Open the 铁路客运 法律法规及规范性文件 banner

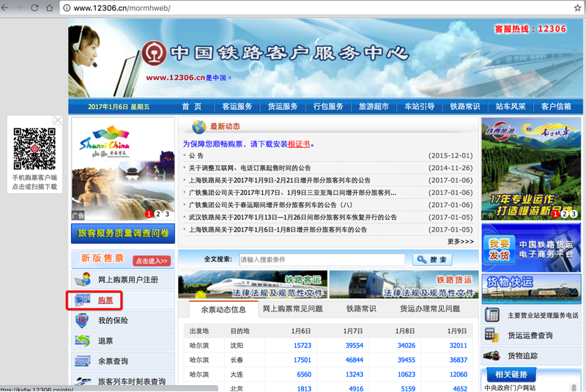pos(253,284)
